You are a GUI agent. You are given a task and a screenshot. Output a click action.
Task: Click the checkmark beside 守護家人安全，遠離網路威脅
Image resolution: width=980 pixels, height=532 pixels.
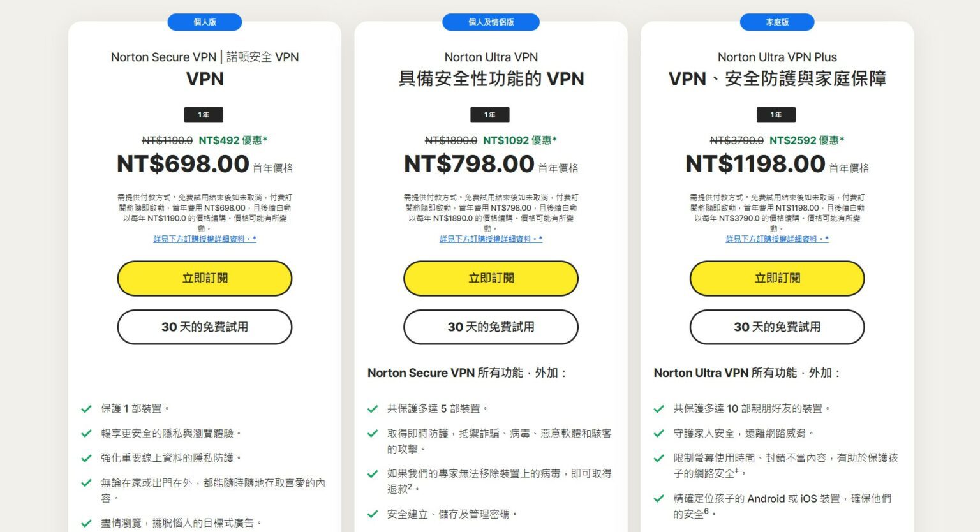[x=658, y=434]
